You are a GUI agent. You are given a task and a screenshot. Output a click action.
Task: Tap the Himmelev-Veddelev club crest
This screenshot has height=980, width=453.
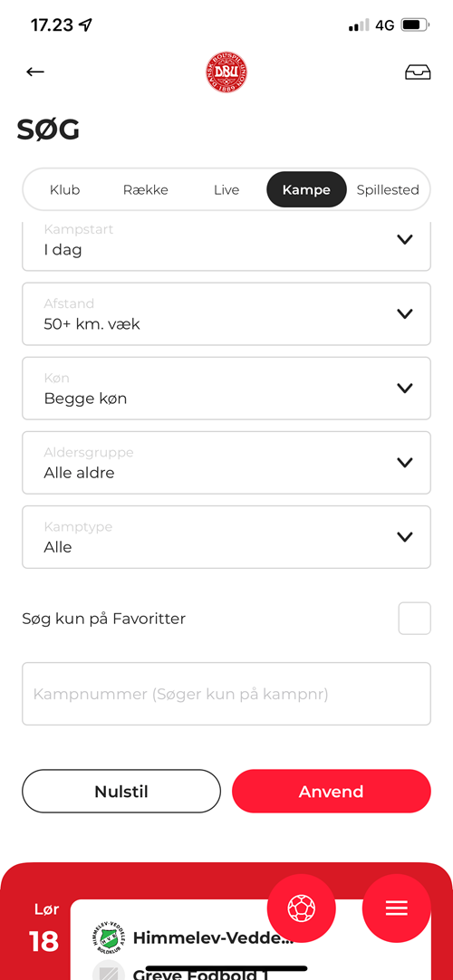(x=109, y=937)
